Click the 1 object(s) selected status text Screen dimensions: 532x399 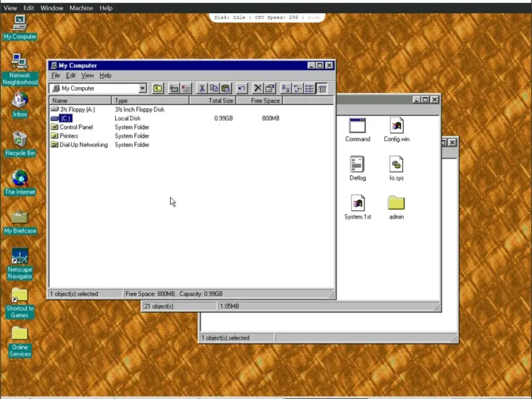click(74, 294)
